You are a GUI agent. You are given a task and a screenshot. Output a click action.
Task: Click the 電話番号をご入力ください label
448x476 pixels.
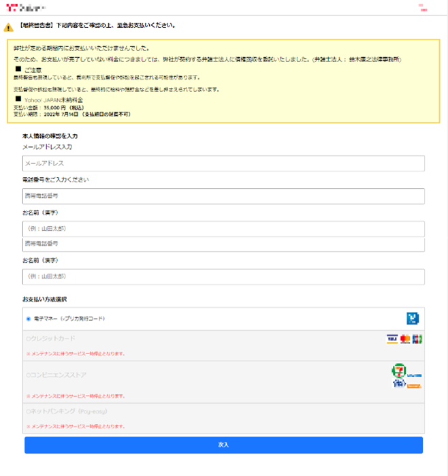[56, 180]
